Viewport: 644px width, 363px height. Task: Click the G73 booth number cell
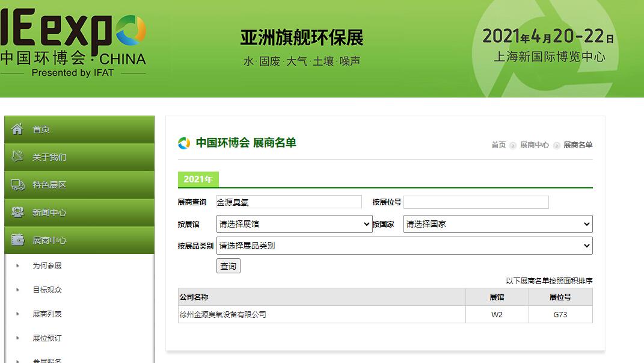[560, 314]
